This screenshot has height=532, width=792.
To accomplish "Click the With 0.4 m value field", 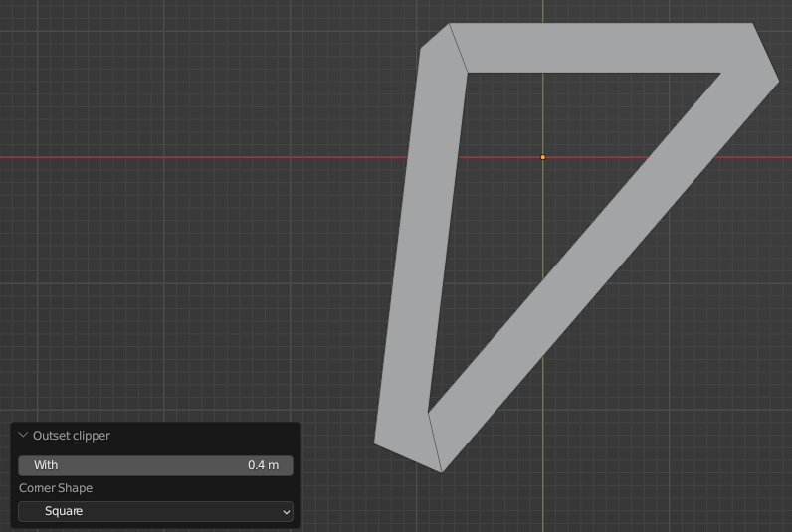I will [155, 465].
